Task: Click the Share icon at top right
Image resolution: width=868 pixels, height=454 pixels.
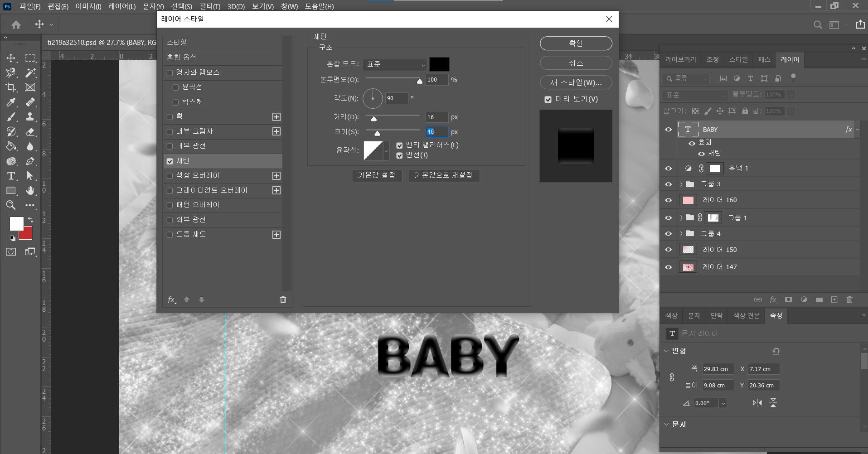Action: (860, 24)
